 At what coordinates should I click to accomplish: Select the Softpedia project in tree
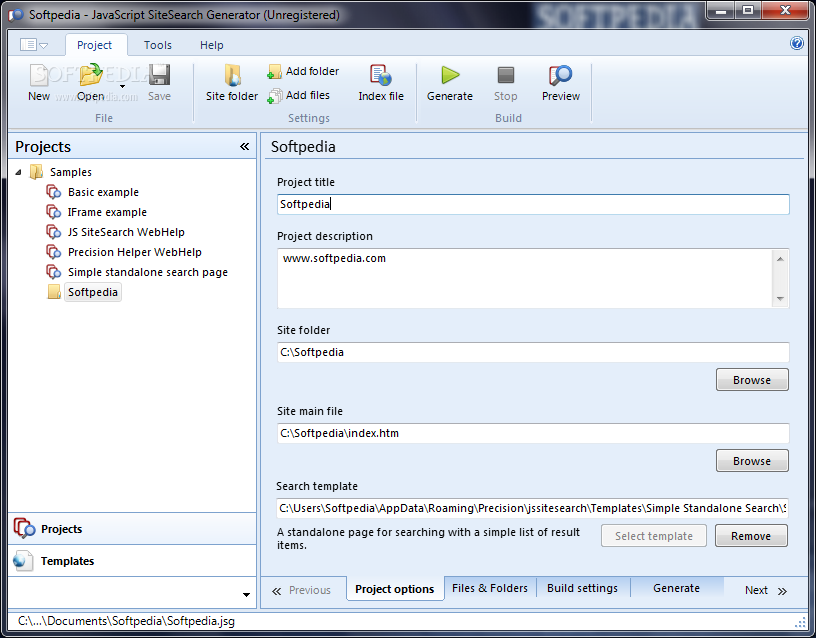click(93, 292)
